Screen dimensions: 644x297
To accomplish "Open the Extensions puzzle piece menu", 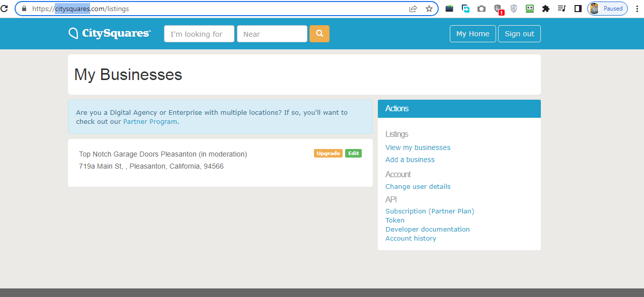I will tap(546, 9).
